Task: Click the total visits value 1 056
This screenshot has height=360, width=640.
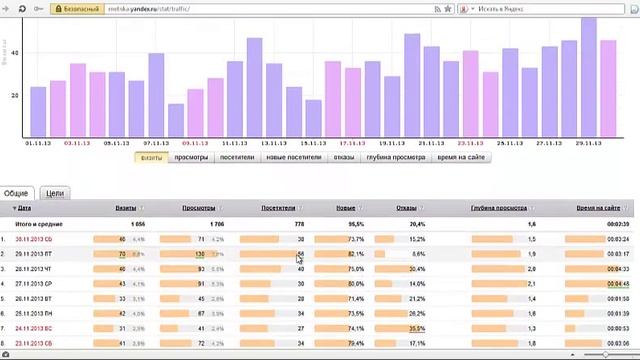Action: (138, 224)
